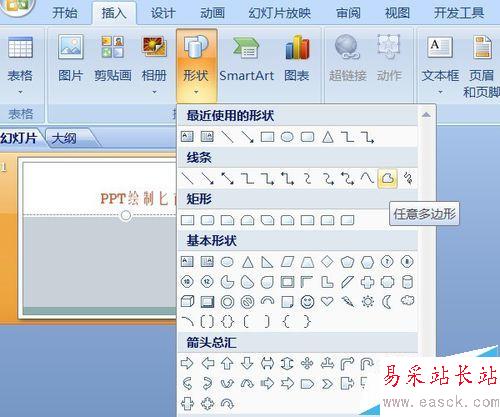500x417 pixels.
Task: Select the elbow connector in recently used shapes
Action: tap(348, 137)
